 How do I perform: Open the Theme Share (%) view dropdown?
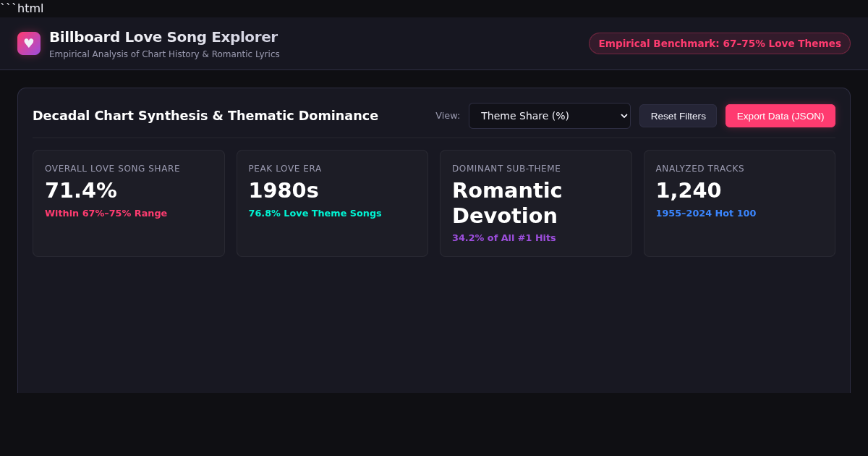pyautogui.click(x=550, y=116)
